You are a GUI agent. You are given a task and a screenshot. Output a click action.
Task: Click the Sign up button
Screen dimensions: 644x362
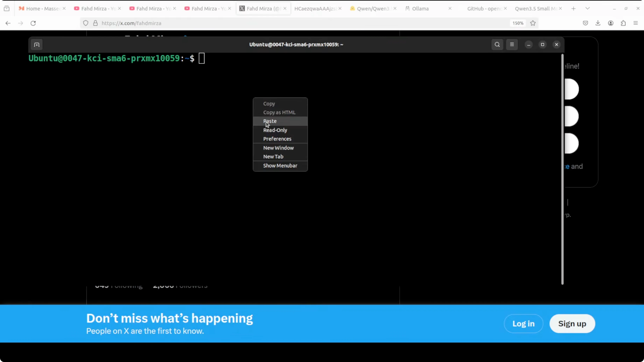click(572, 323)
